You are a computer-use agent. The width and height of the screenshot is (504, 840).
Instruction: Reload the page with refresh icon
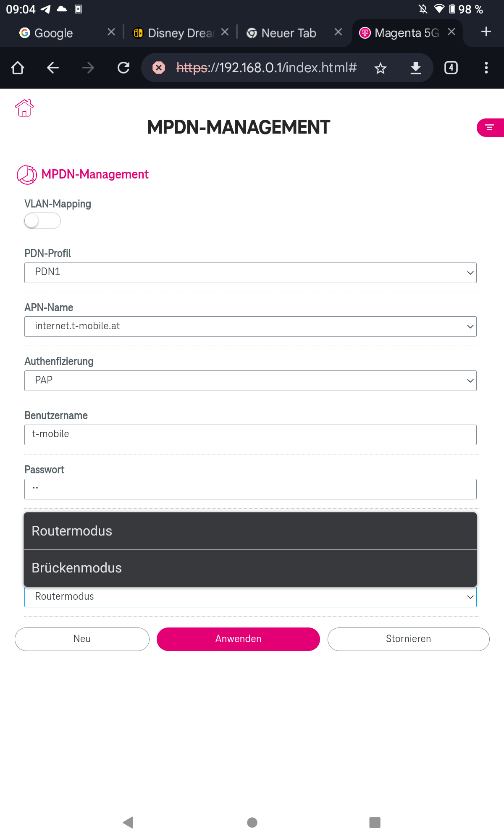click(x=123, y=68)
